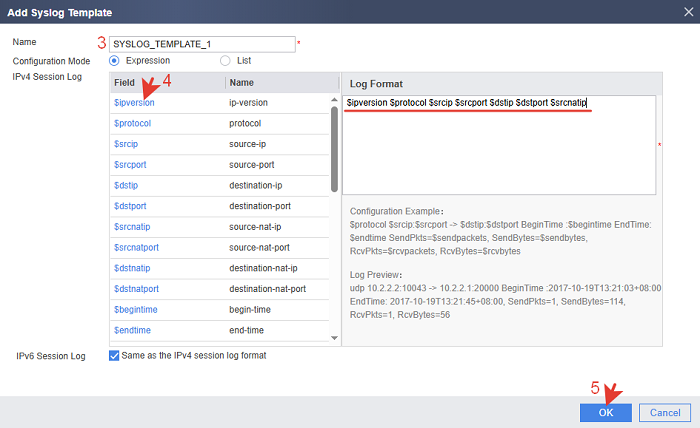Toggle Same as IPv4 session log format
Screen dimensions: 700x428
(x=114, y=356)
